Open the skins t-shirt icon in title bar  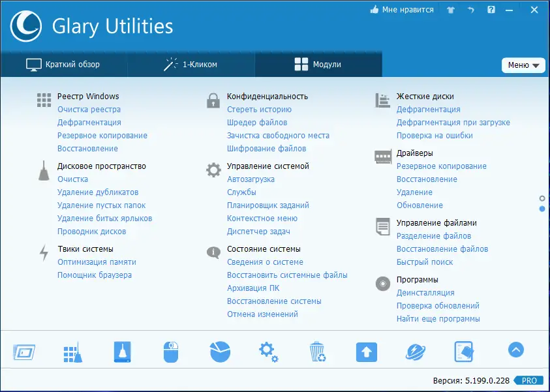(451, 10)
